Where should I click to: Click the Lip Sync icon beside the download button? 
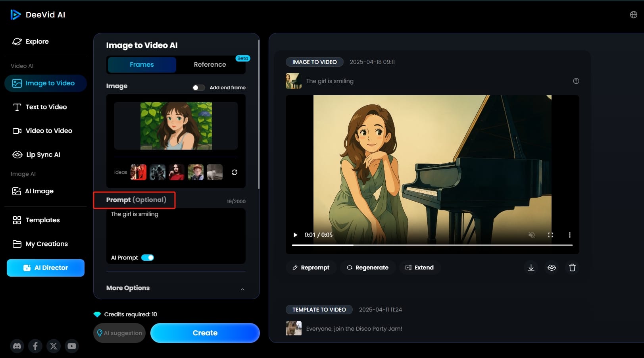click(552, 268)
